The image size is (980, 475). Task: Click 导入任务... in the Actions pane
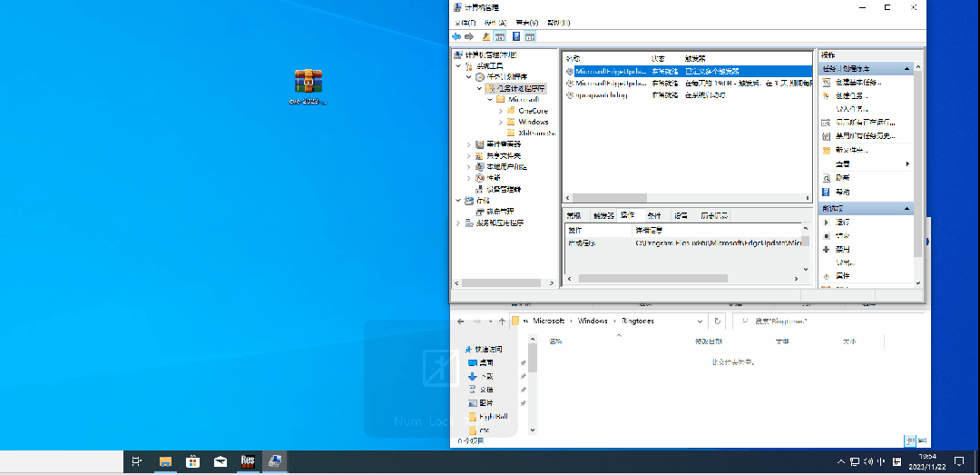[x=850, y=109]
